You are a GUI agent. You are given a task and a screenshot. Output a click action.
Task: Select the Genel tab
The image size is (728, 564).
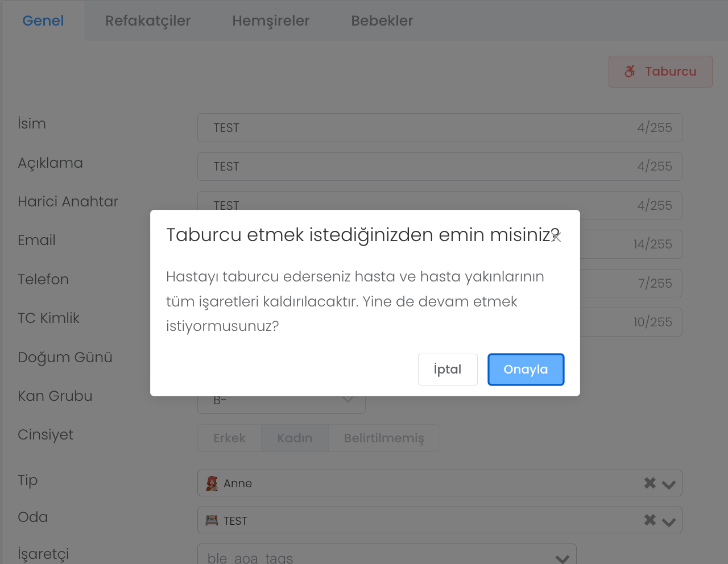(43, 20)
